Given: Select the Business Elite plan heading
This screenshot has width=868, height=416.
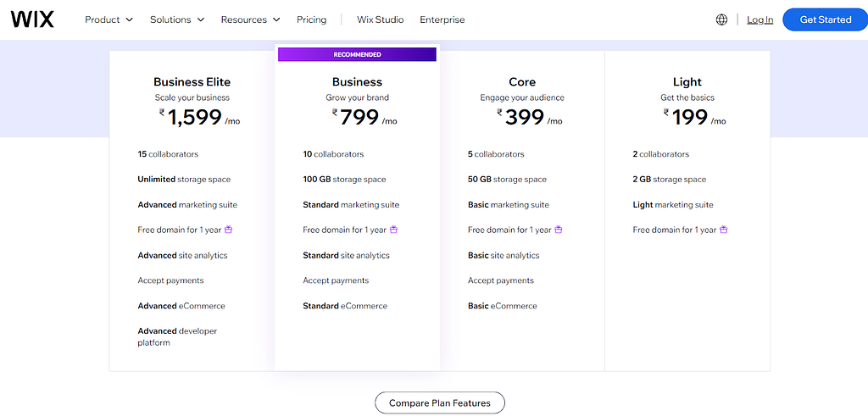Looking at the screenshot, I should pyautogui.click(x=192, y=82).
